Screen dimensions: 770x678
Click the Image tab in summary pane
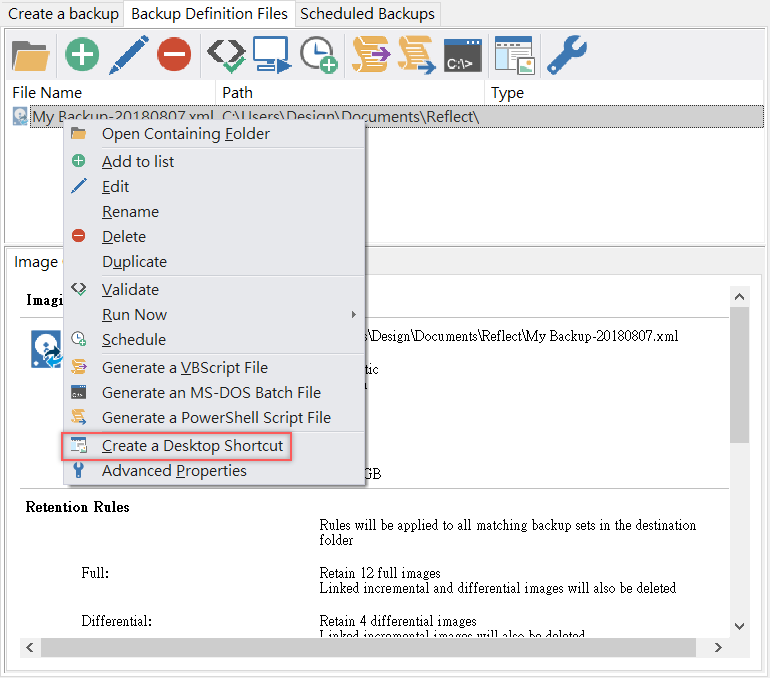tap(36, 262)
